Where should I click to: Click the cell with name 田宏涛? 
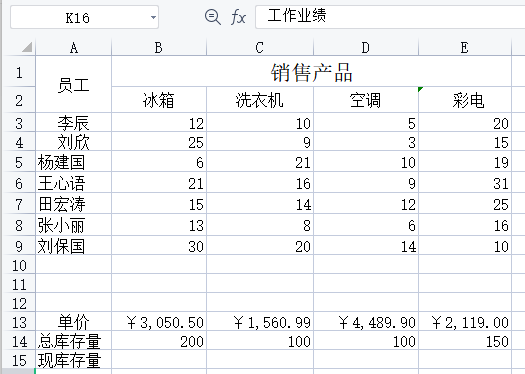[74, 203]
